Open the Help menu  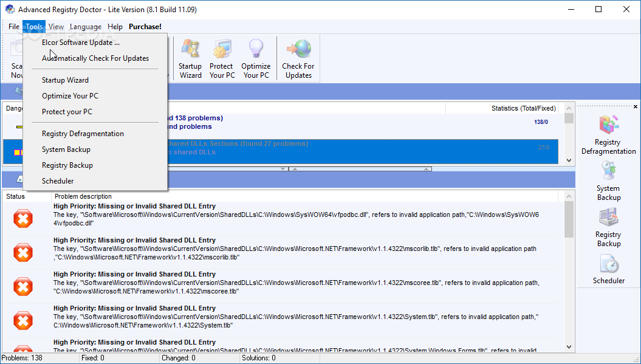[x=115, y=27]
